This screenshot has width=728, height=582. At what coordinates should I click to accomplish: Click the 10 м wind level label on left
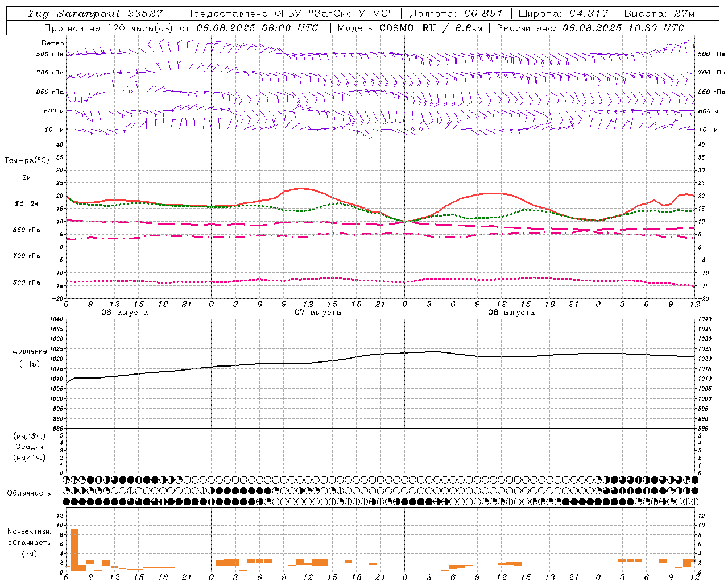point(55,130)
